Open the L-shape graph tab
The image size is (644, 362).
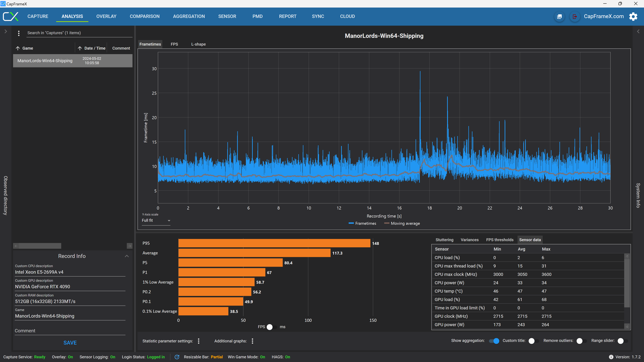[x=199, y=44]
